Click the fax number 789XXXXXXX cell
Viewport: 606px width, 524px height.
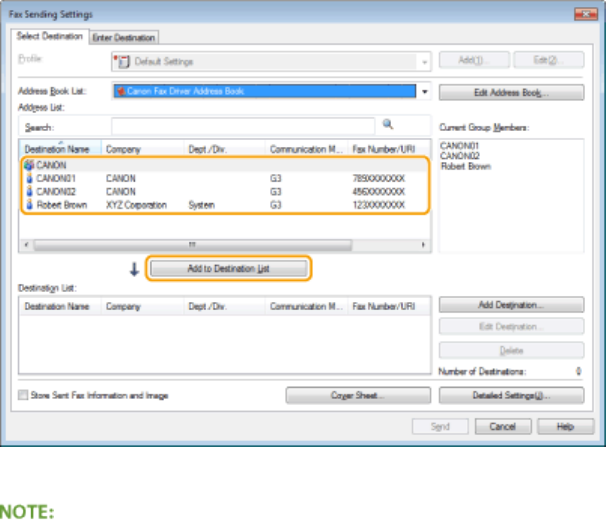(x=379, y=179)
